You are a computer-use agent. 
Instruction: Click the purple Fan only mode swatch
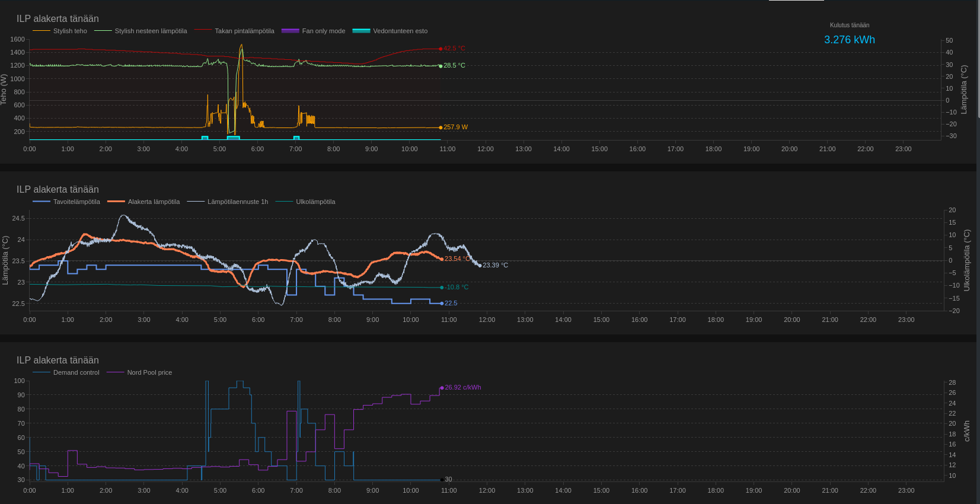(x=291, y=31)
